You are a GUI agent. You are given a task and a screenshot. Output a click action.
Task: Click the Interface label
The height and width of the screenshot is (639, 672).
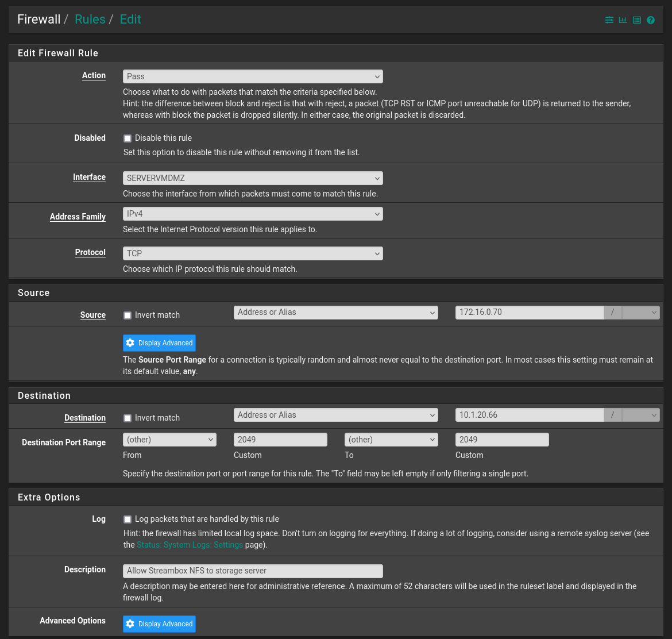(89, 177)
